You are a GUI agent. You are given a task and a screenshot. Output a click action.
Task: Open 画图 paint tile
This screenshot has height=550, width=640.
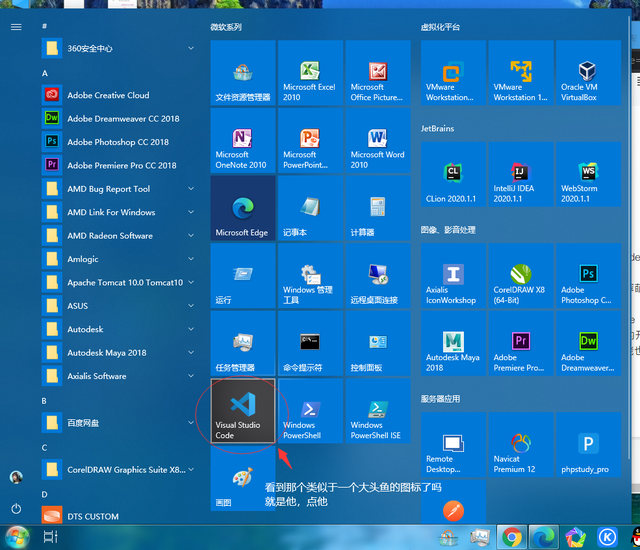(x=243, y=478)
